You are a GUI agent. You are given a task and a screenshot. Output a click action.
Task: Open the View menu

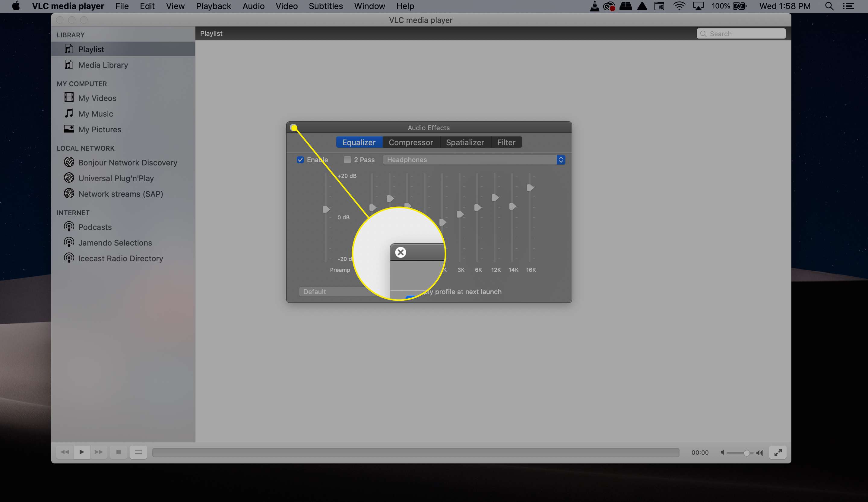click(175, 6)
